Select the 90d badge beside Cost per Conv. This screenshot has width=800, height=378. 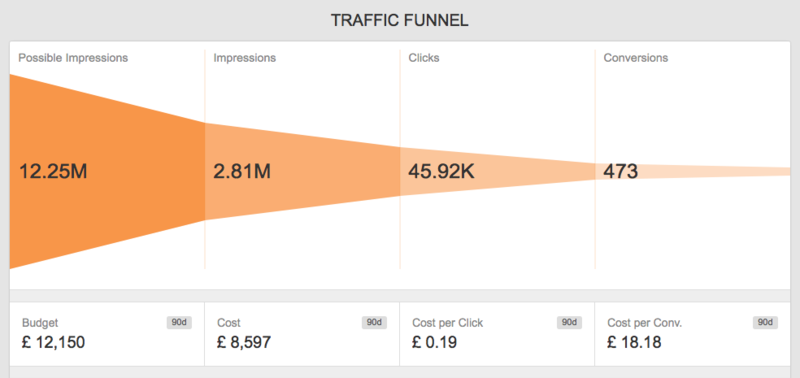coord(765,322)
